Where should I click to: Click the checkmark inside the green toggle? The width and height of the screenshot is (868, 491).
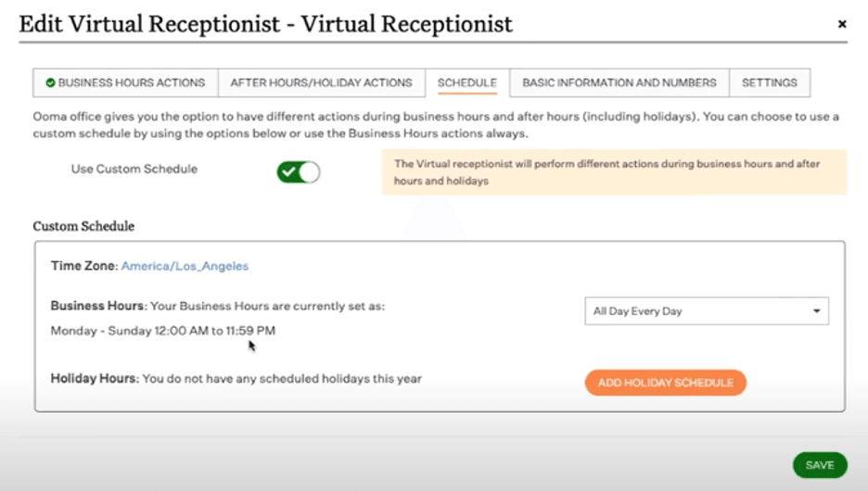pyautogui.click(x=291, y=171)
